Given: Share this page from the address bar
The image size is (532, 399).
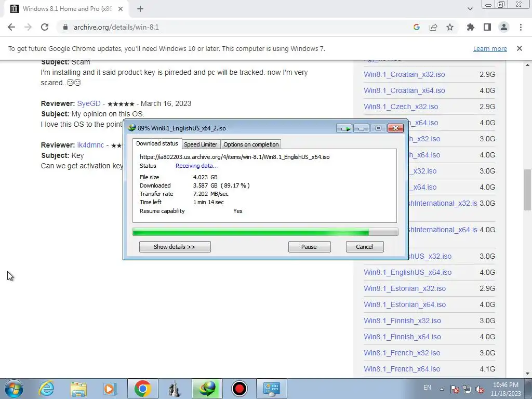Looking at the screenshot, I should point(433,27).
